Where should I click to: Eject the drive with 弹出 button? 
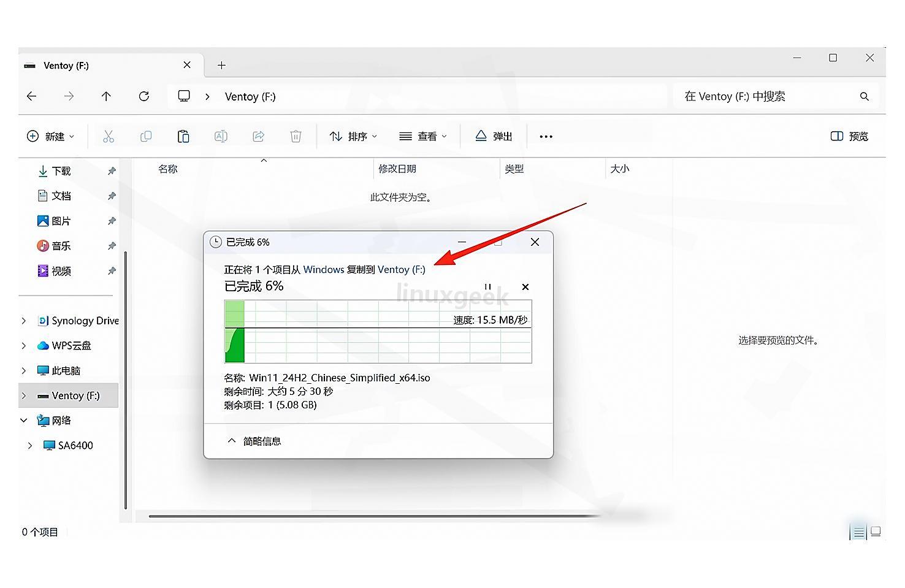pyautogui.click(x=494, y=136)
